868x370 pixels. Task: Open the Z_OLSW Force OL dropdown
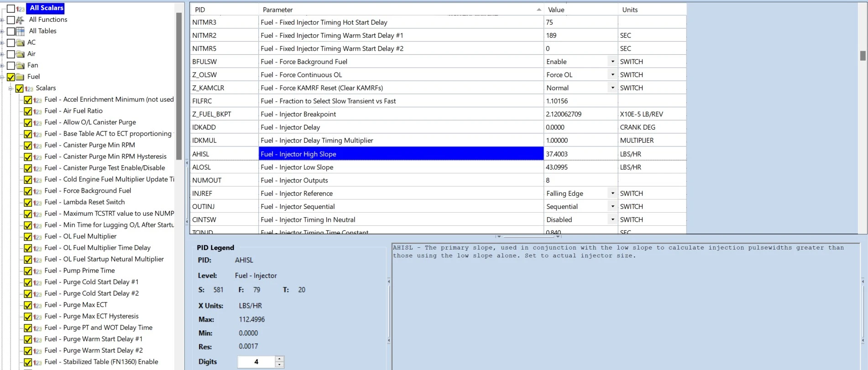[x=612, y=75]
